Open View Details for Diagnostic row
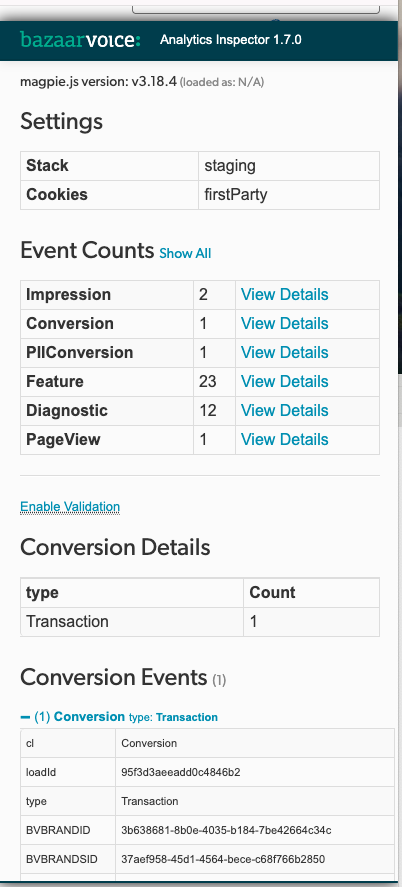The width and height of the screenshot is (402, 887). (284, 410)
